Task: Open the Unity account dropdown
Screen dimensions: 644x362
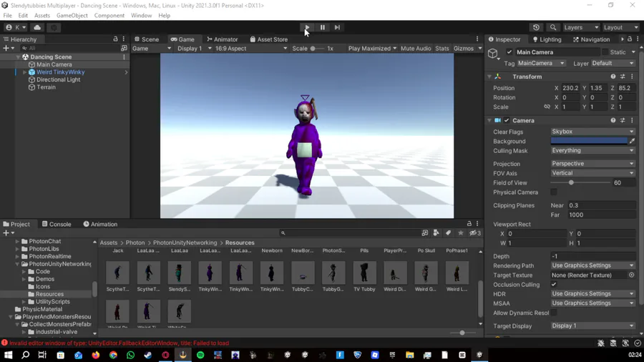Action: coord(16,27)
